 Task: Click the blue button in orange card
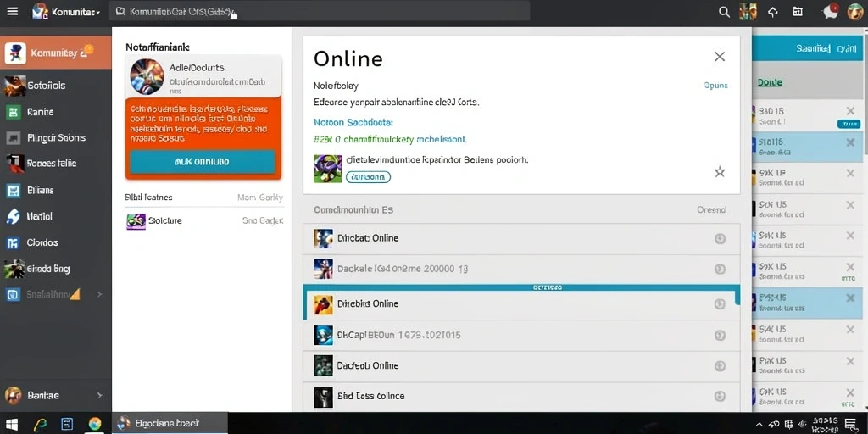(202, 162)
